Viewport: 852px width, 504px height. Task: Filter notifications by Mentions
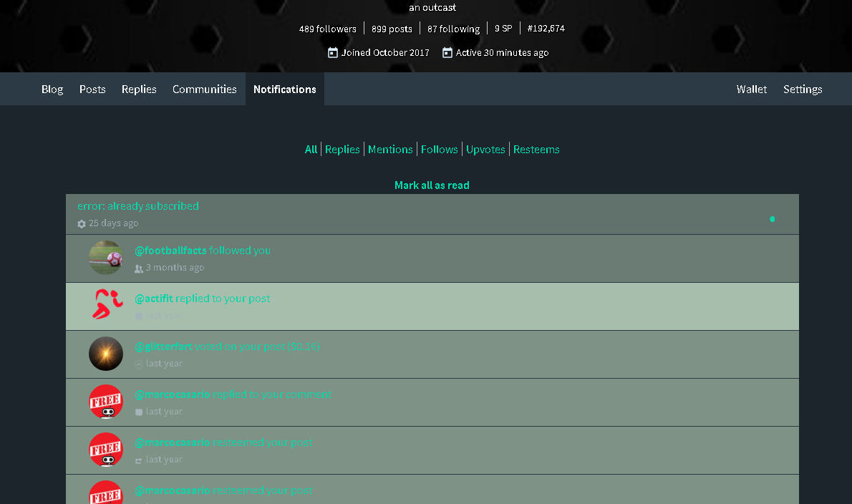tap(390, 150)
